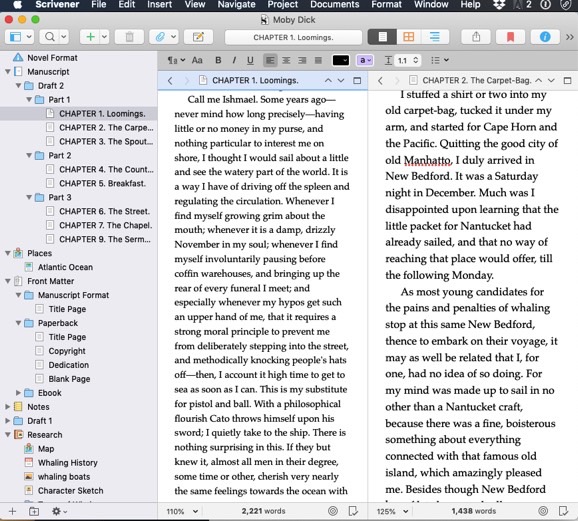Viewport: 578px width, 521px height.
Task: Switch to Outliner view
Action: [x=435, y=37]
